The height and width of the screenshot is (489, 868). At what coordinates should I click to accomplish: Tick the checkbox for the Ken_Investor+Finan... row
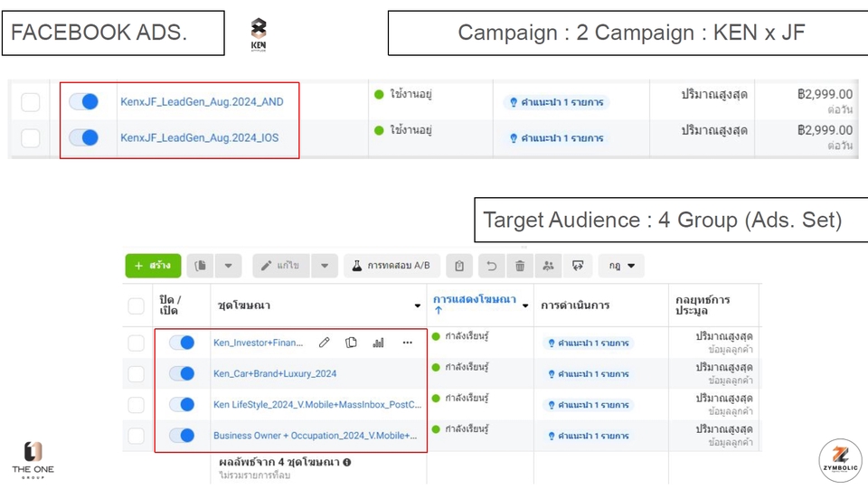137,343
